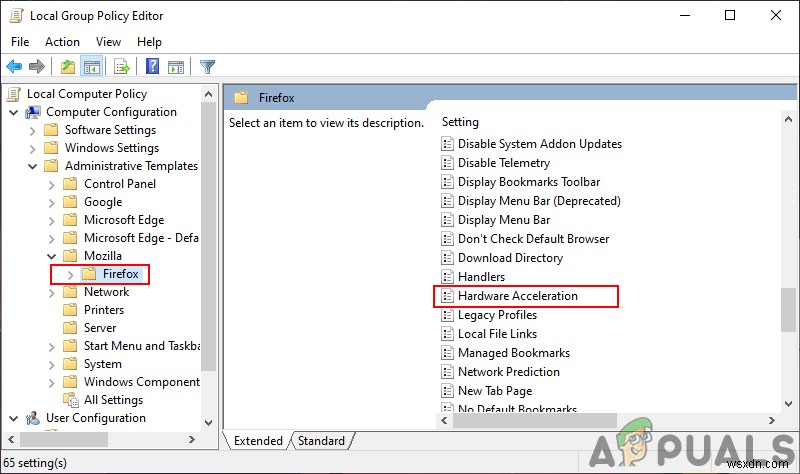Click settings list scroll up arrow
This screenshot has width=800, height=474.
click(788, 120)
